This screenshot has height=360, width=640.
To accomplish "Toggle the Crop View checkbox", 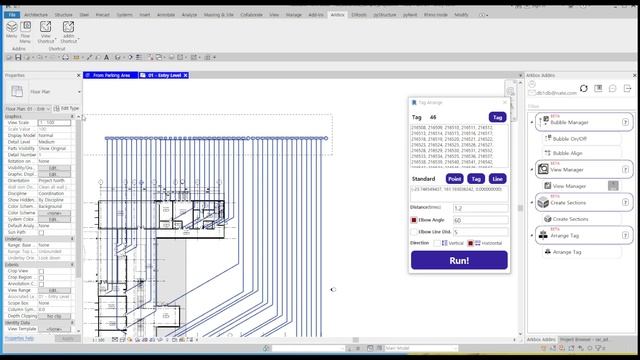I will 41,271.
